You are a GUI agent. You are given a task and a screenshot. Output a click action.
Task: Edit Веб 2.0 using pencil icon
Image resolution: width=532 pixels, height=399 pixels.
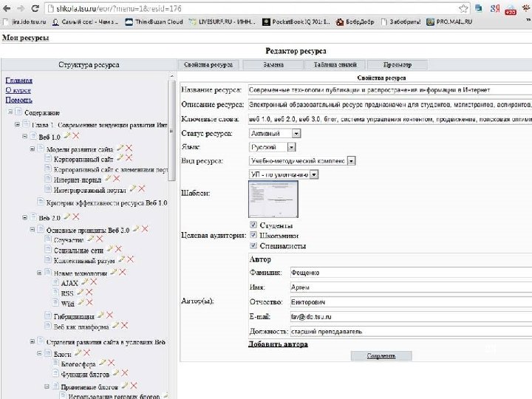(x=67, y=216)
